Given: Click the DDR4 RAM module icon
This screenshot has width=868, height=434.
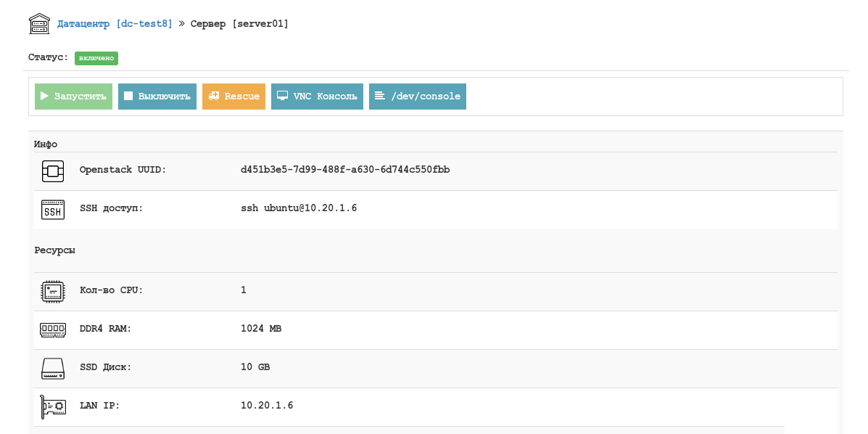Looking at the screenshot, I should click(52, 329).
